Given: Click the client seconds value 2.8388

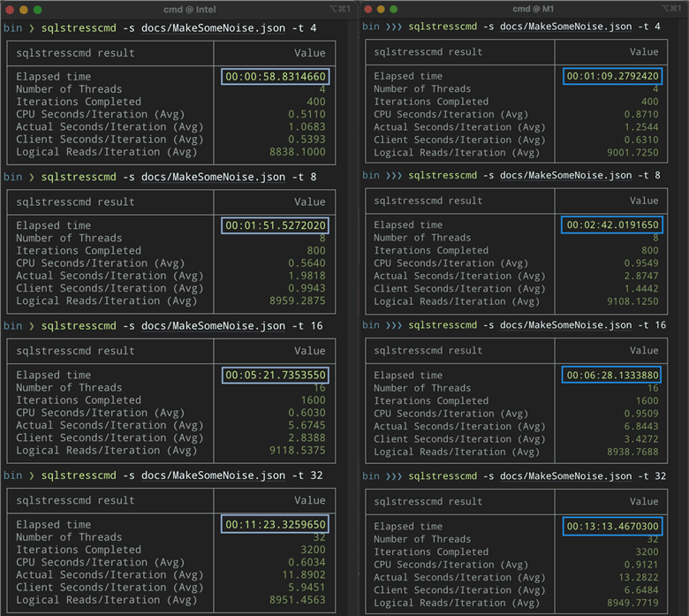Looking at the screenshot, I should (x=307, y=437).
